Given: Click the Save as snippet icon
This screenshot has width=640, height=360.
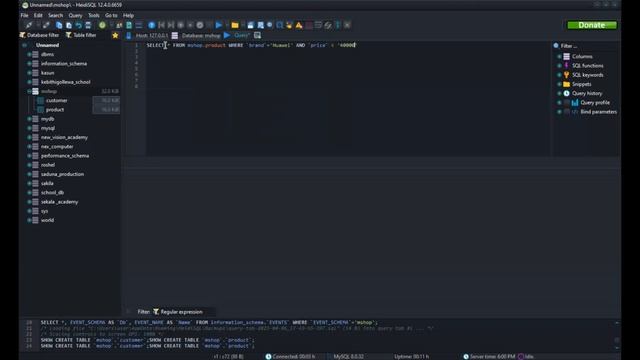Looking at the screenshot, I should 260,25.
